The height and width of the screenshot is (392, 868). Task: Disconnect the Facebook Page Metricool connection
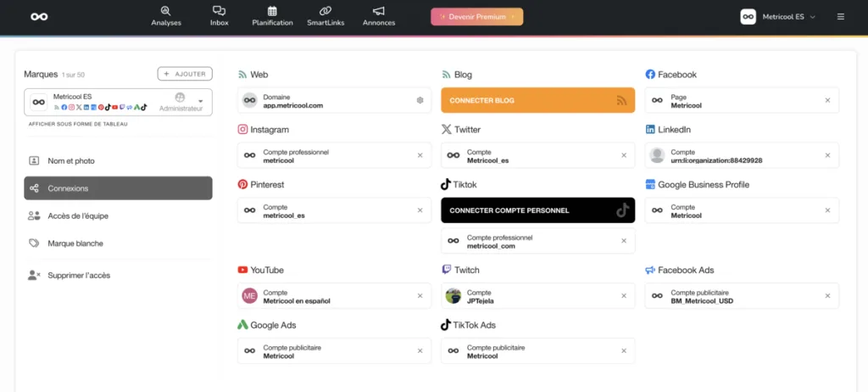click(x=827, y=100)
